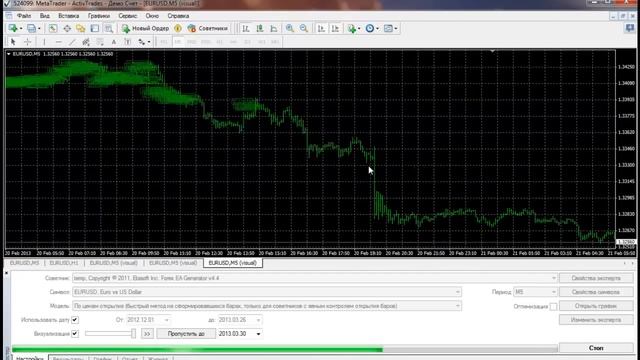
Task: Click the Templates toolbar icon
Action: (x=388, y=28)
